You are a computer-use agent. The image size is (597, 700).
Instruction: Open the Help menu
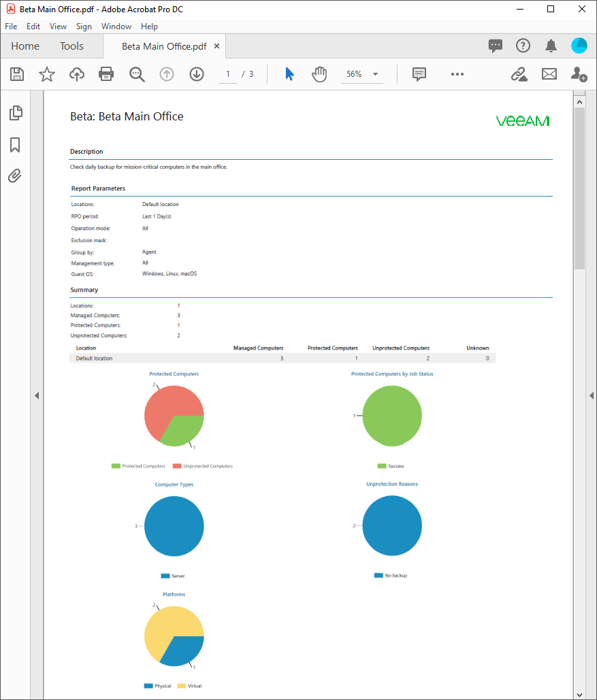[149, 27]
